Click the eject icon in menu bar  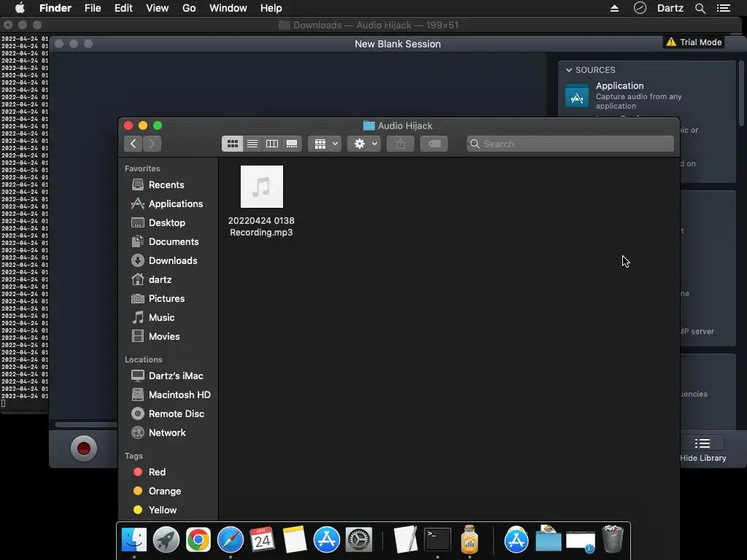(x=614, y=8)
